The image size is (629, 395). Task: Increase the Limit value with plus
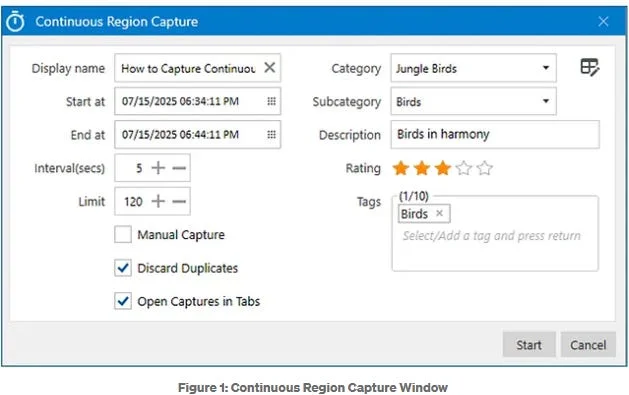click(158, 201)
